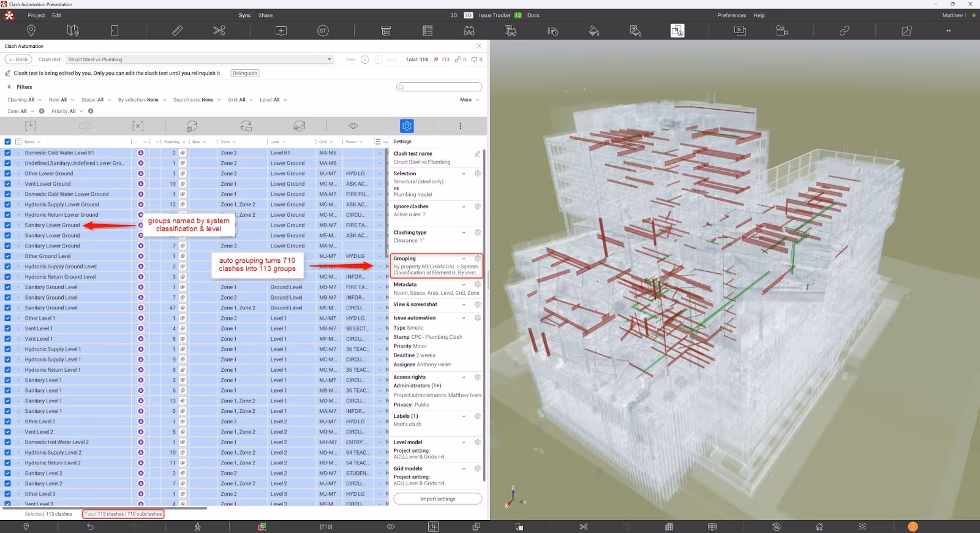Screen dimensions: 980x533
Task: Open the Clash test dropdown
Action: [200, 59]
